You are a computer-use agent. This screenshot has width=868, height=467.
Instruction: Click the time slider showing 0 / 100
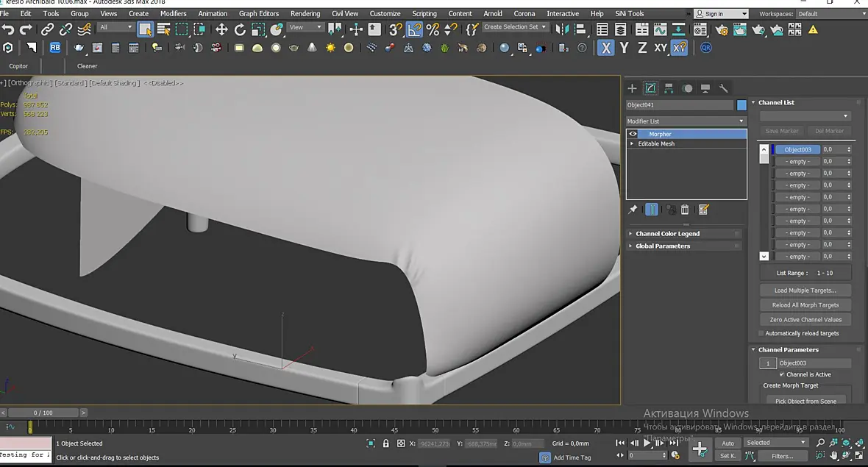click(43, 413)
